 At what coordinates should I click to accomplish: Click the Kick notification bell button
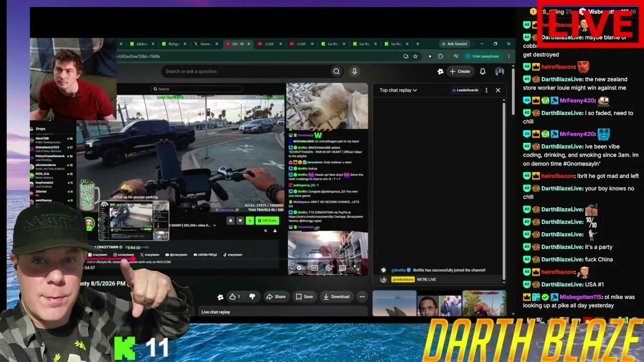tap(231, 220)
